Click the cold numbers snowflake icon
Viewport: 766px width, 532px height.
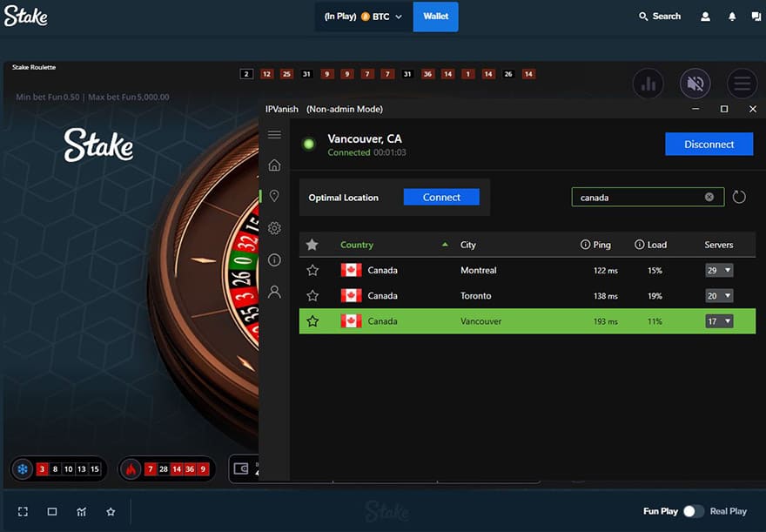coord(23,469)
